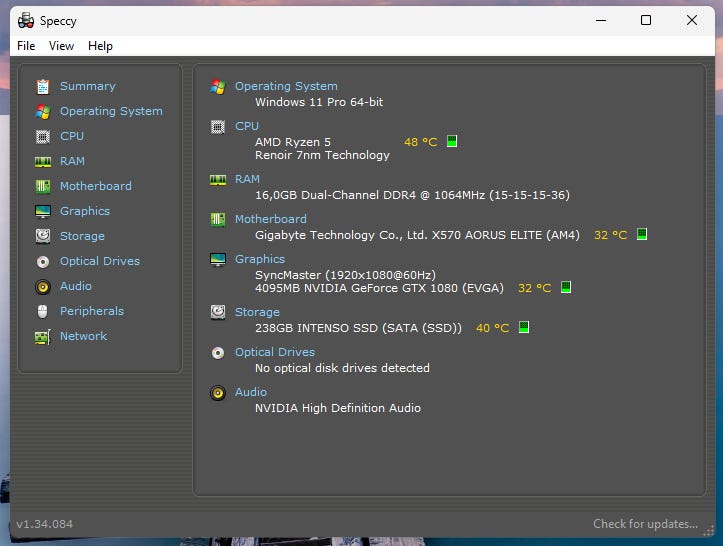
Task: Click the NVIDIA High Definition Audio text
Action: [x=338, y=408]
